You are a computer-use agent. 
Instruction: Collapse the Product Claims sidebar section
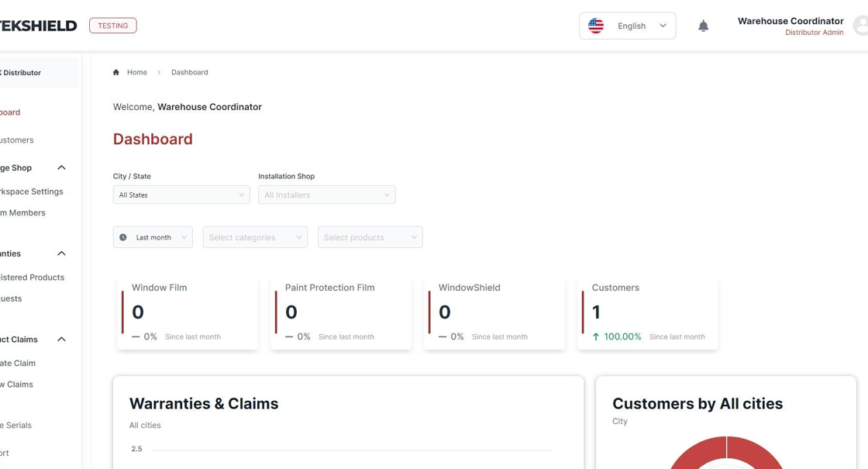(x=61, y=340)
